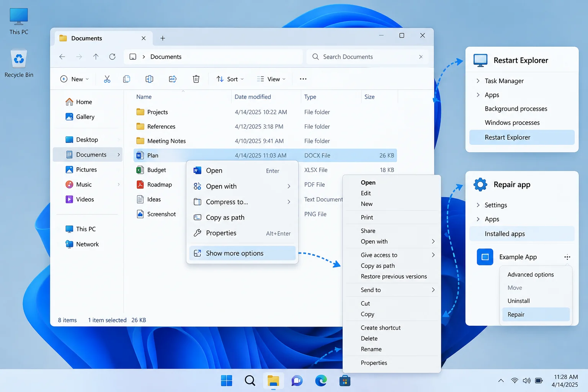Click the Copy icon in Explorer's toolbar
Screen dimensions: 588x392
coord(127,79)
